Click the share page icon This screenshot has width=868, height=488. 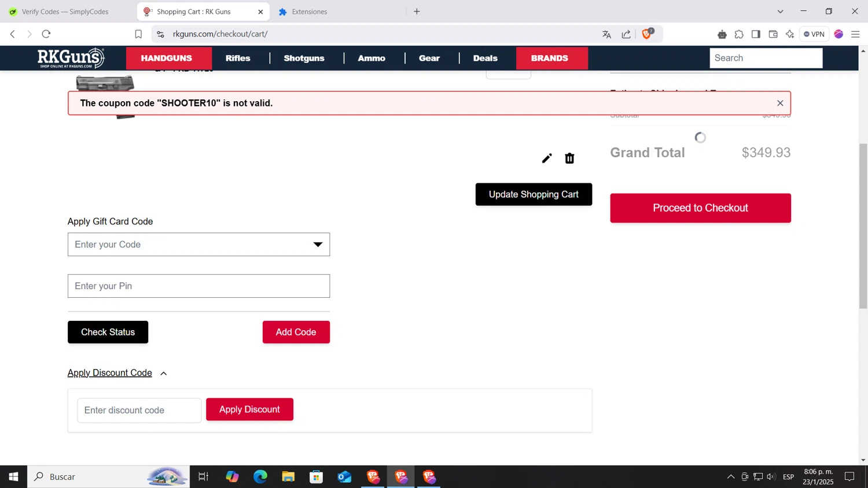(626, 34)
